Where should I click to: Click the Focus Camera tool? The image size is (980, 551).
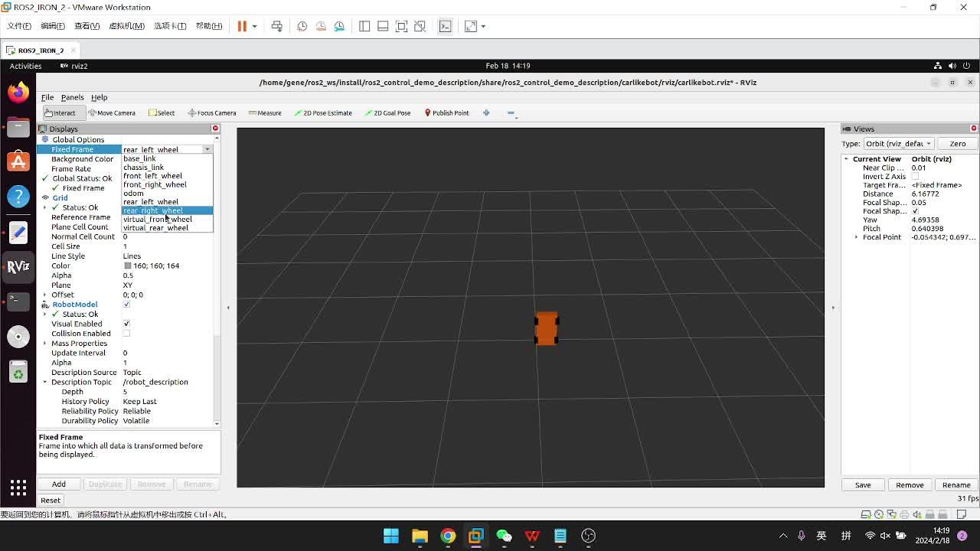click(x=212, y=112)
